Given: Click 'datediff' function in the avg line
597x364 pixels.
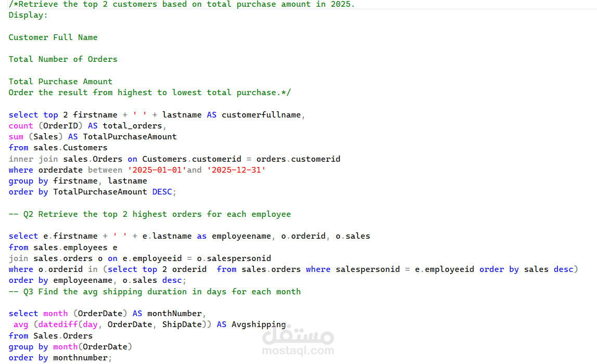Looking at the screenshot, I should [x=58, y=324].
